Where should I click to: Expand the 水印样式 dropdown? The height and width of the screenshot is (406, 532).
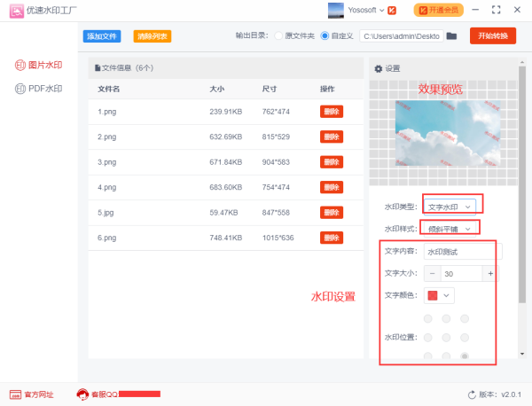(450, 229)
